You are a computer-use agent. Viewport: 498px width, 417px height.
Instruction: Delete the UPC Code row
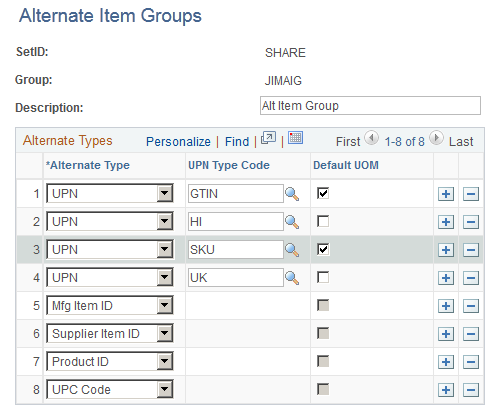click(x=471, y=390)
